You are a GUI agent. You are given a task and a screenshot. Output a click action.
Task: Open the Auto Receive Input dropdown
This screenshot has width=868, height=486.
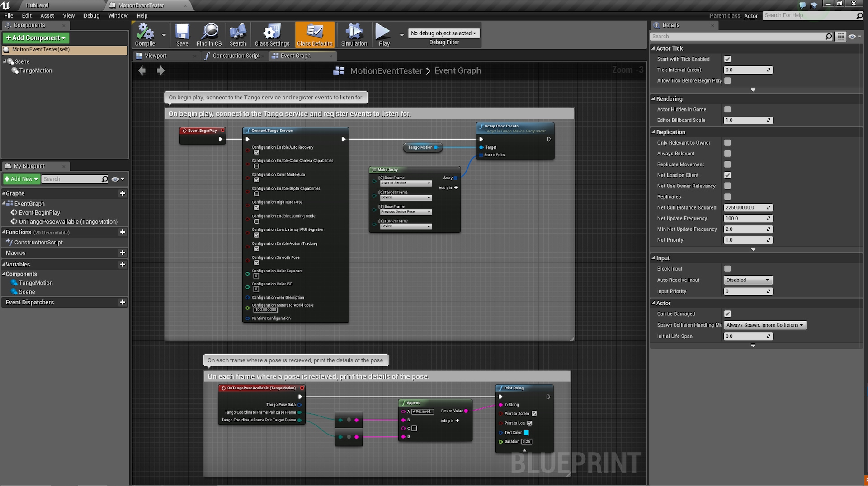pos(747,280)
